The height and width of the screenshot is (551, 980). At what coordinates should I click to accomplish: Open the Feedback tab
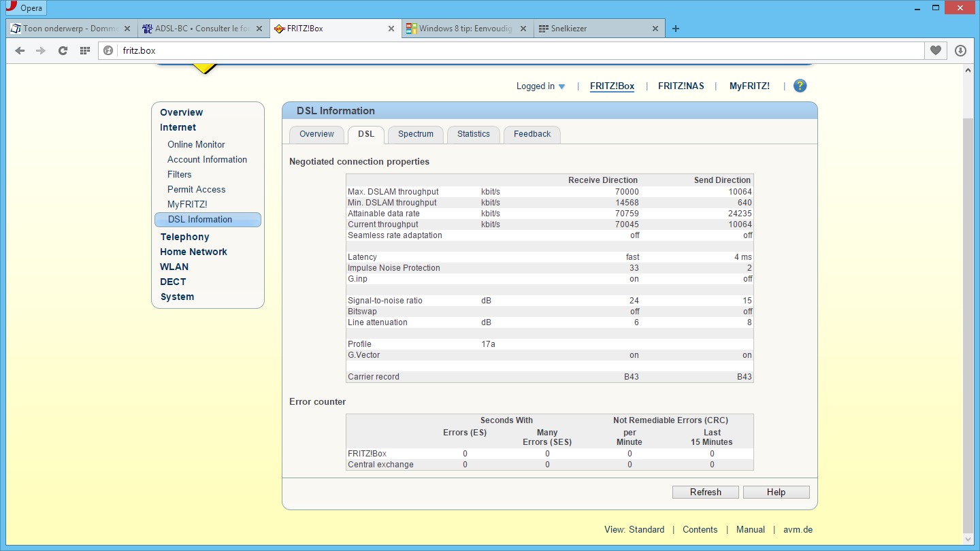pos(532,134)
